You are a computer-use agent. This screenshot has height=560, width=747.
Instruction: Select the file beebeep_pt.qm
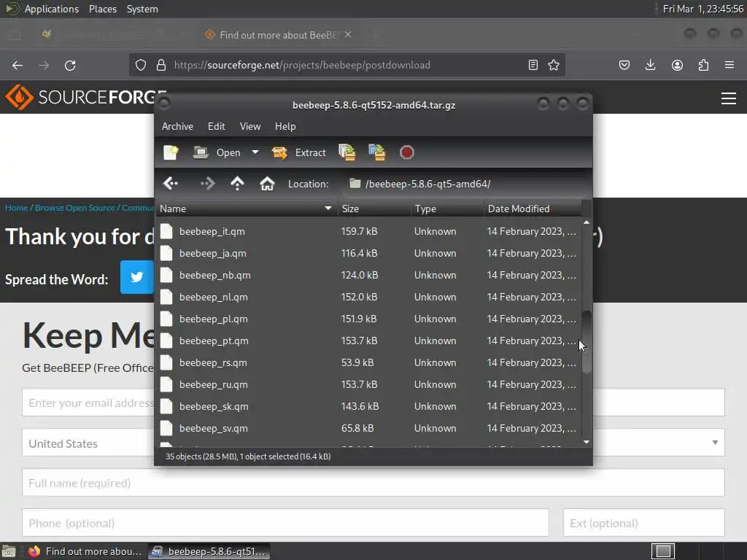pyautogui.click(x=368, y=341)
